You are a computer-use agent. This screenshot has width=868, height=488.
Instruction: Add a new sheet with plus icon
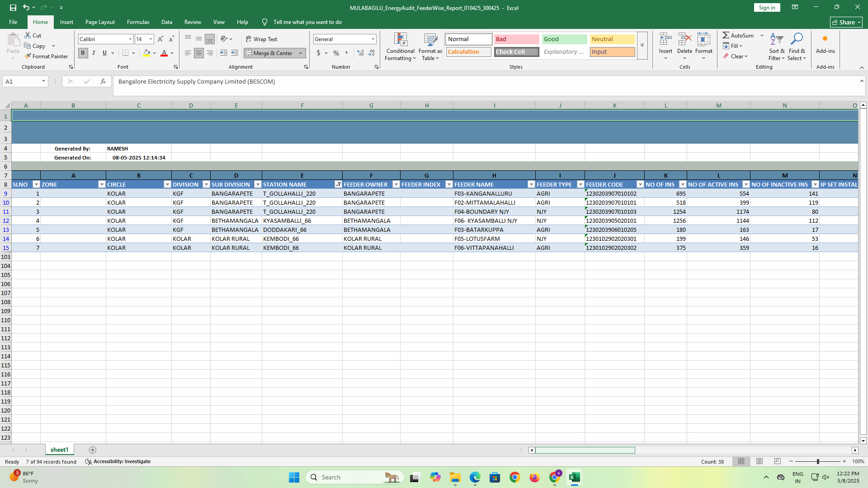(93, 450)
